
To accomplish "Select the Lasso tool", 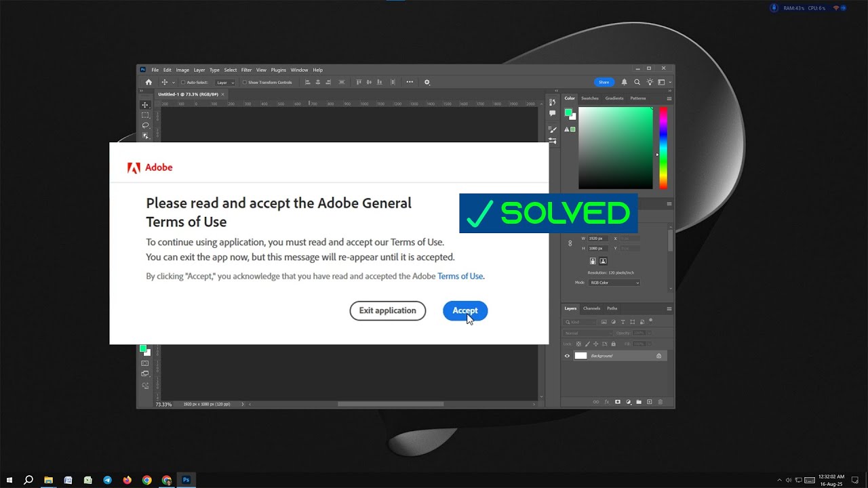I will (145, 125).
